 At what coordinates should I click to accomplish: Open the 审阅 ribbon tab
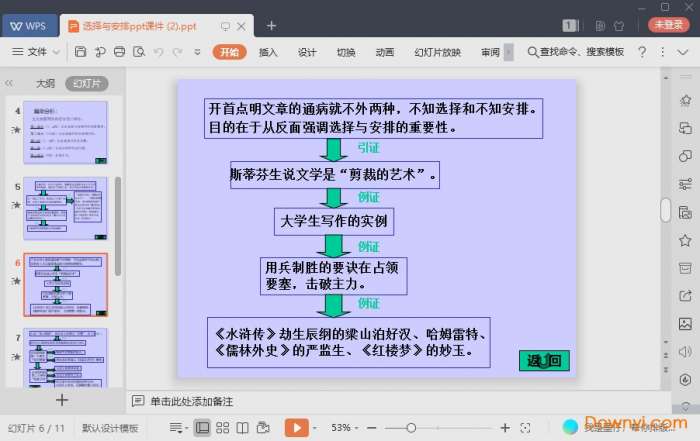[x=490, y=52]
